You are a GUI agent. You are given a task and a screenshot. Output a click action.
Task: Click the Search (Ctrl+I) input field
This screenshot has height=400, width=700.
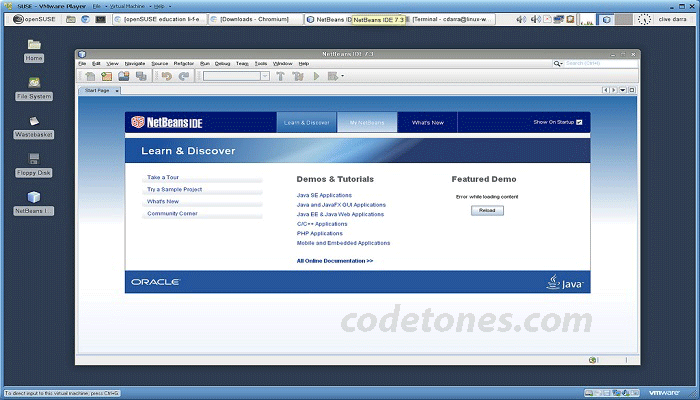pos(601,64)
